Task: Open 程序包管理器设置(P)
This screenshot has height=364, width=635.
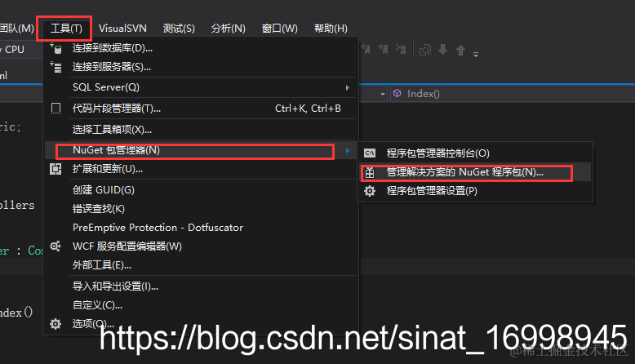Action: [x=475, y=191]
